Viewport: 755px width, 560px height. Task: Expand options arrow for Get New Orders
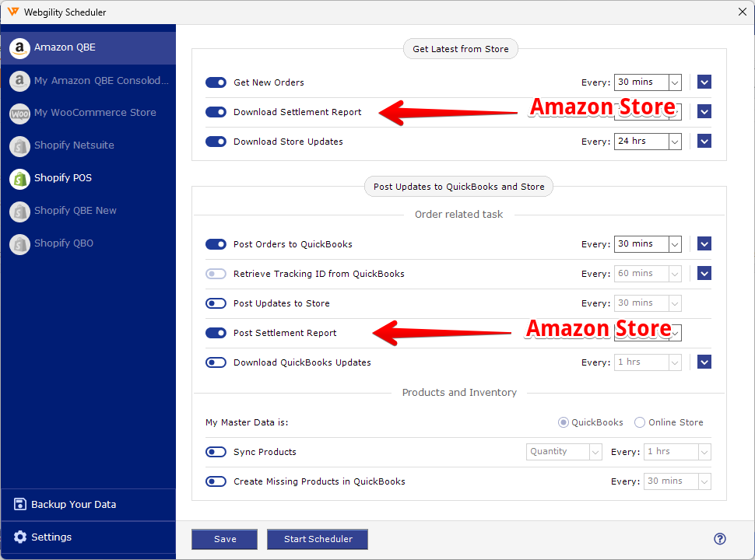704,82
